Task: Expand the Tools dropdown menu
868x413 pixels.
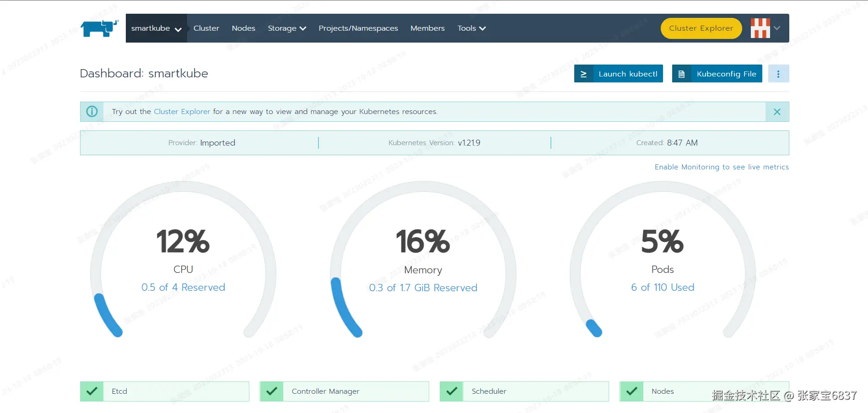Action: [x=471, y=28]
